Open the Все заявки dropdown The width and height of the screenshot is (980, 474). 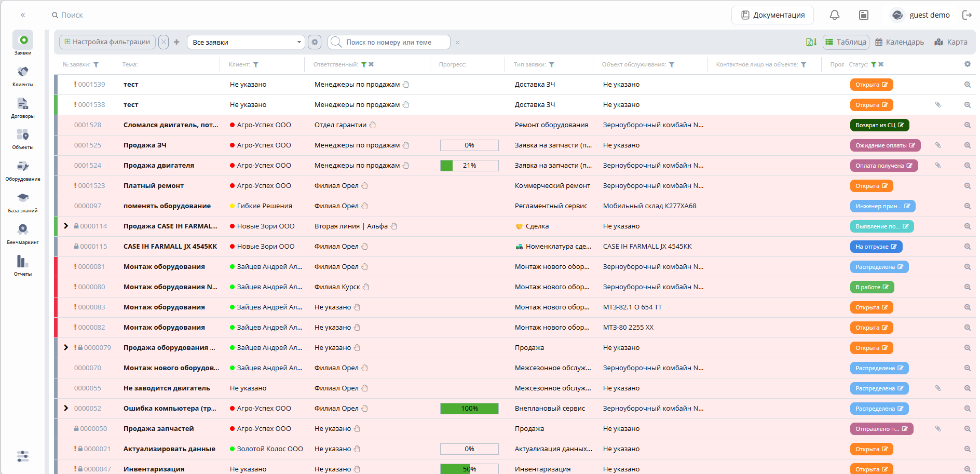click(246, 42)
